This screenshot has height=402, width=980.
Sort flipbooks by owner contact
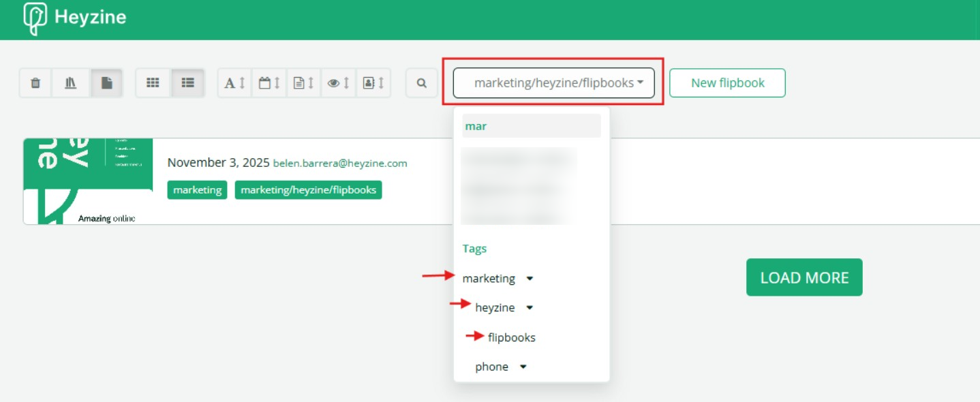(x=373, y=83)
